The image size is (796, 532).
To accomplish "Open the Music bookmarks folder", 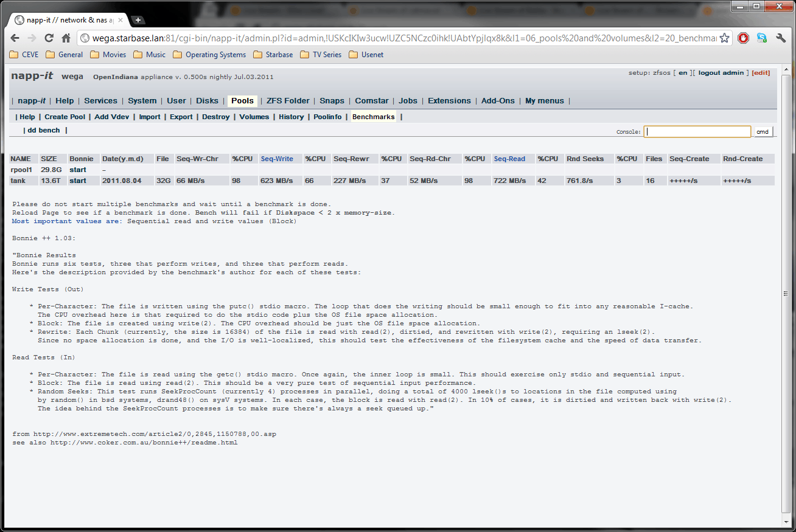I will click(150, 55).
